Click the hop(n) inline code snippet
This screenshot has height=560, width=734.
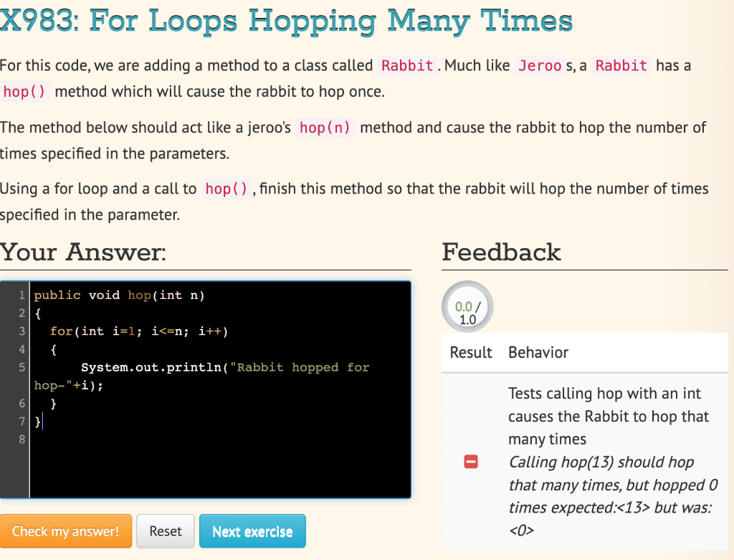[x=325, y=128]
